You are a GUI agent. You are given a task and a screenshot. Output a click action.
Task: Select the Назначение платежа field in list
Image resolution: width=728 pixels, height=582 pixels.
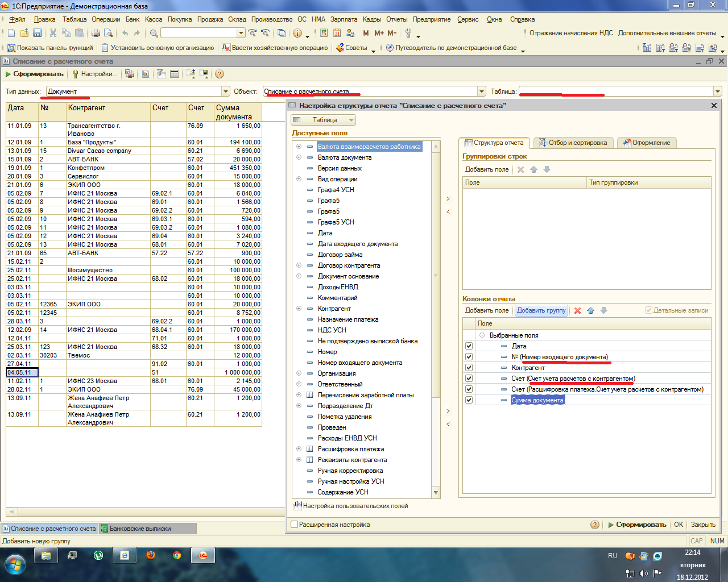[x=348, y=319]
